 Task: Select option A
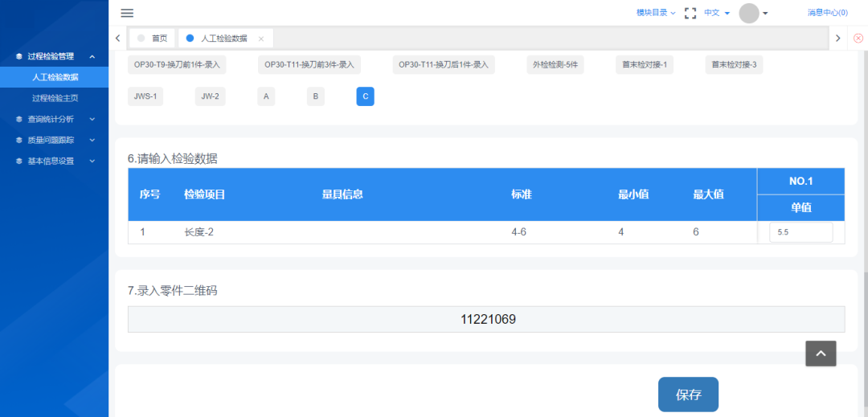tap(266, 96)
